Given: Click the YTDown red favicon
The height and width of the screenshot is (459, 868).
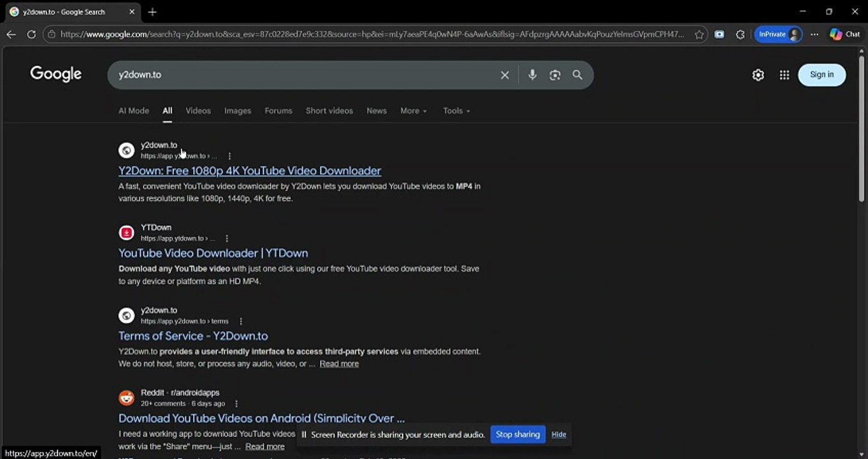Looking at the screenshot, I should (x=126, y=233).
